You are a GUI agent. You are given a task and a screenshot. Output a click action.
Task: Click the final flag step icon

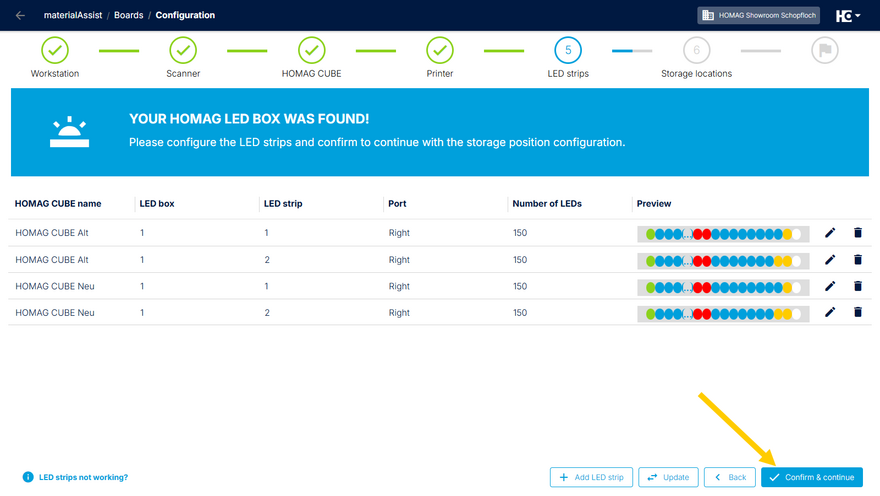(x=824, y=50)
